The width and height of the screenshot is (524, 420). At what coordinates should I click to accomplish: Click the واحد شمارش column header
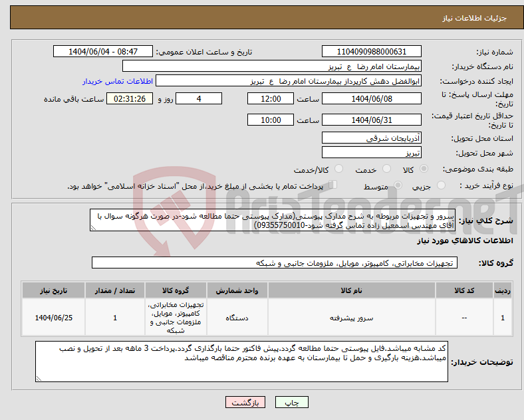(x=237, y=290)
